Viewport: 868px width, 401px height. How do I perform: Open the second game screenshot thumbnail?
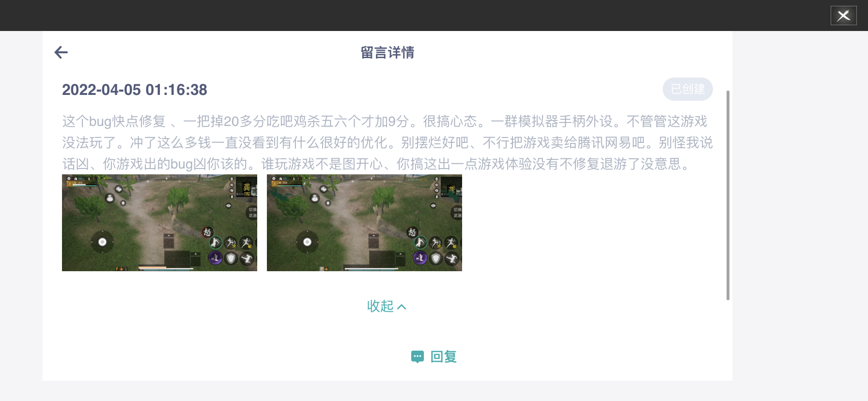point(364,223)
